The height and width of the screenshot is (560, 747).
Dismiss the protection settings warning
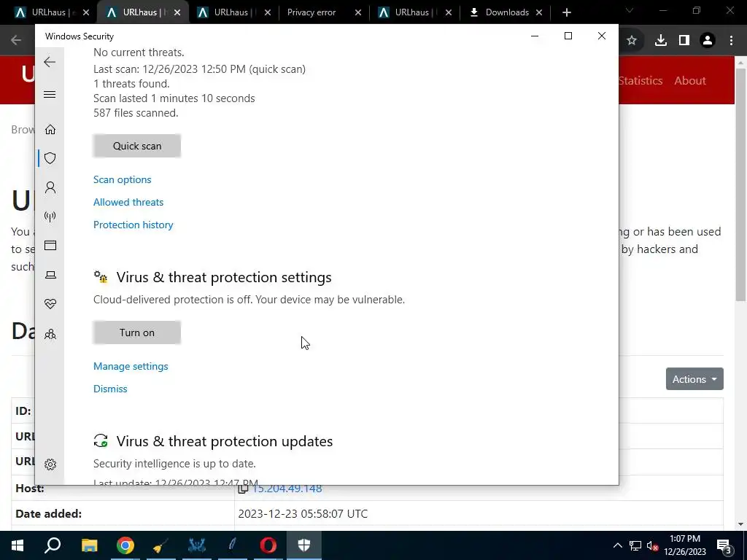(x=110, y=389)
